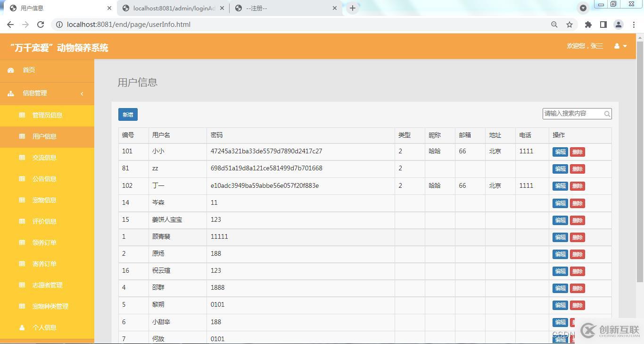Click the table icon next to 管理员信息
This screenshot has height=344, width=644.
click(x=22, y=115)
